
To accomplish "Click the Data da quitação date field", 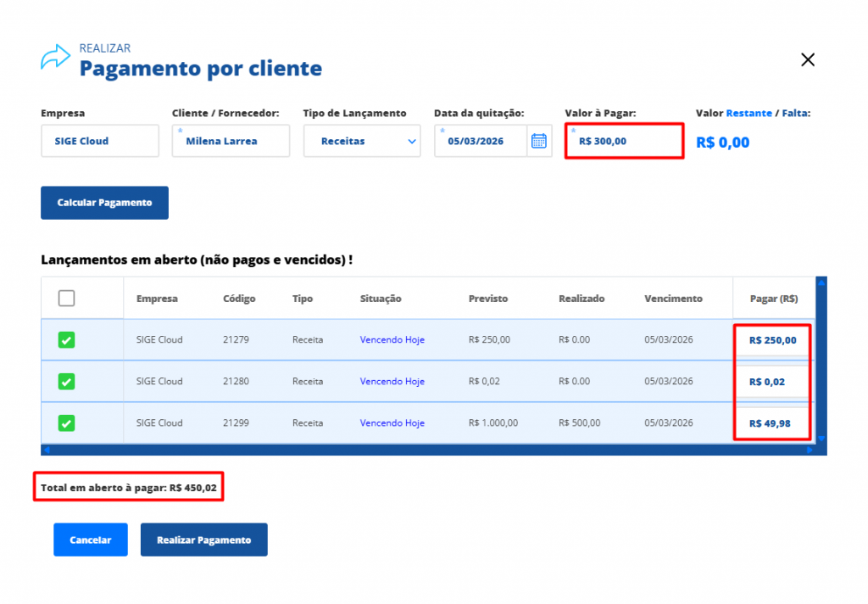I will [x=481, y=142].
